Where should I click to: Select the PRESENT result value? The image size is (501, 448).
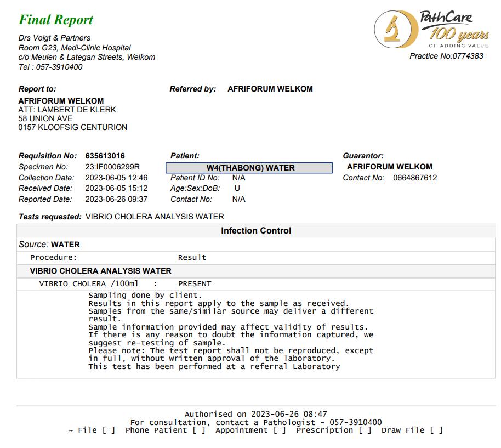[x=195, y=283]
